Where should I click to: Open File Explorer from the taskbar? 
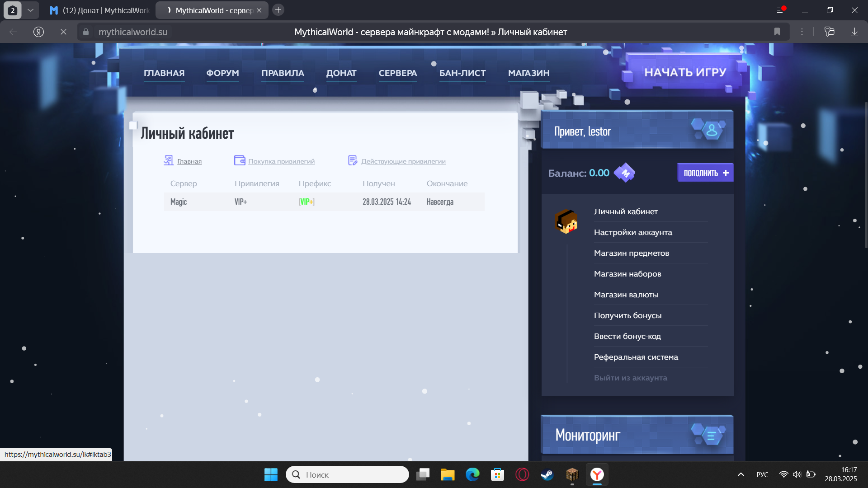[x=448, y=474]
